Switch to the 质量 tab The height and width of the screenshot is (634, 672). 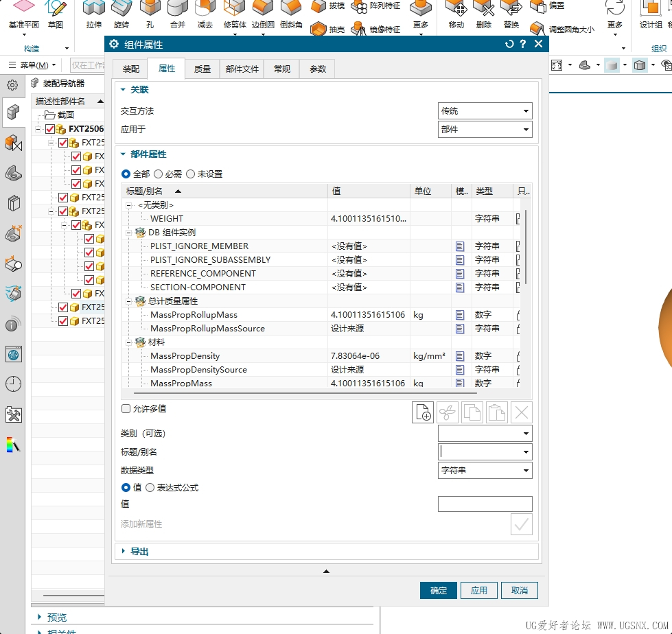pos(202,69)
